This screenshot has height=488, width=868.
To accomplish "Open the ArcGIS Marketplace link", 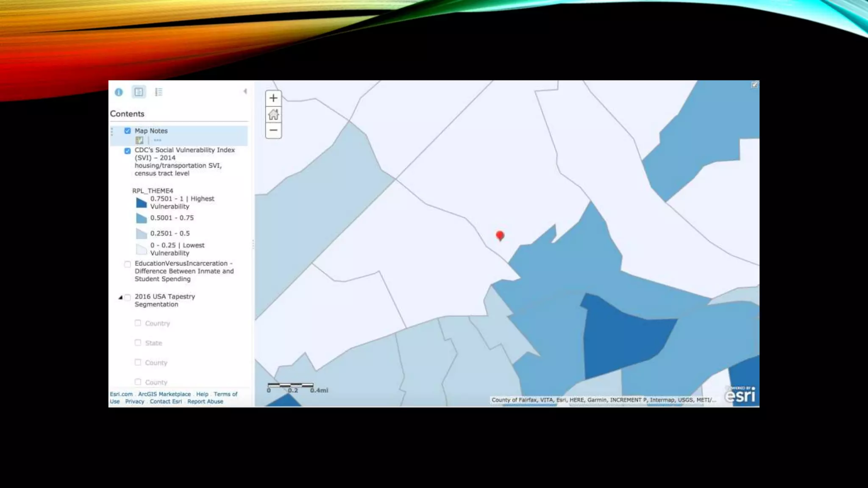I will [x=164, y=394].
